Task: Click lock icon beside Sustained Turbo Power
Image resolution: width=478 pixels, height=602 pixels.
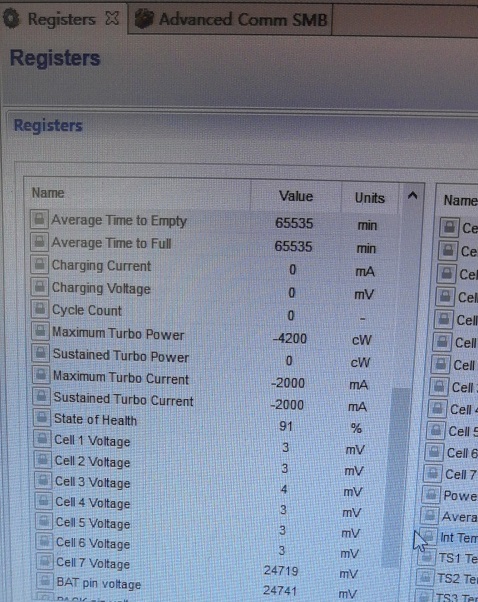Action: 41,353
